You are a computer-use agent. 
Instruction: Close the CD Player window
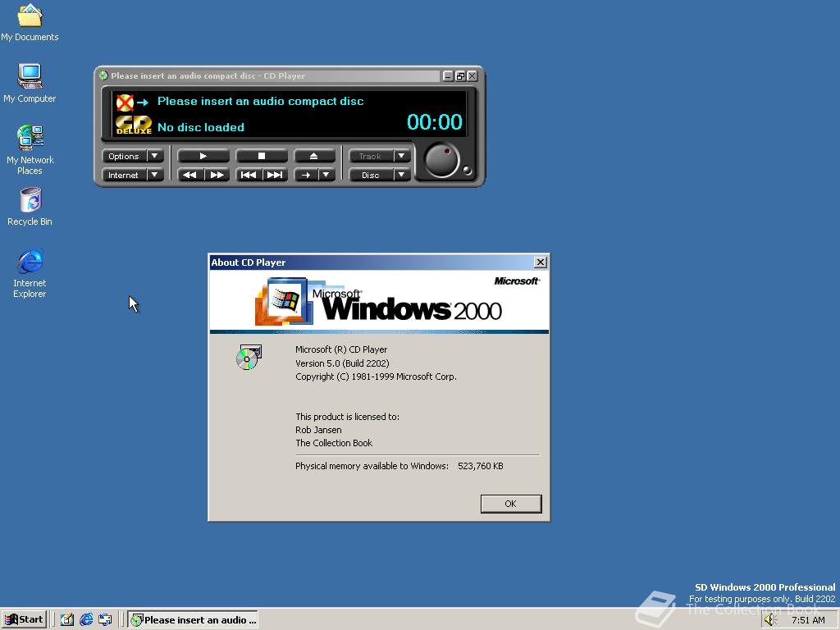pyautogui.click(x=472, y=76)
